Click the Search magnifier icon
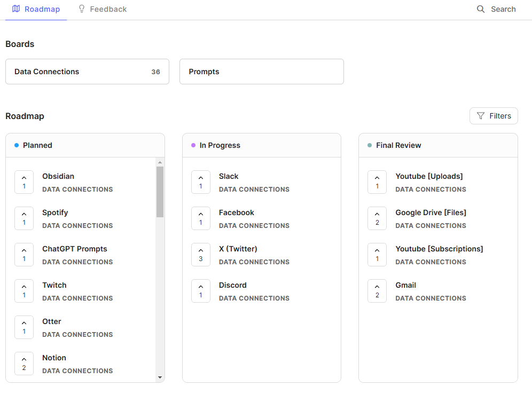Screen dimensions: 532x418 point(480,9)
